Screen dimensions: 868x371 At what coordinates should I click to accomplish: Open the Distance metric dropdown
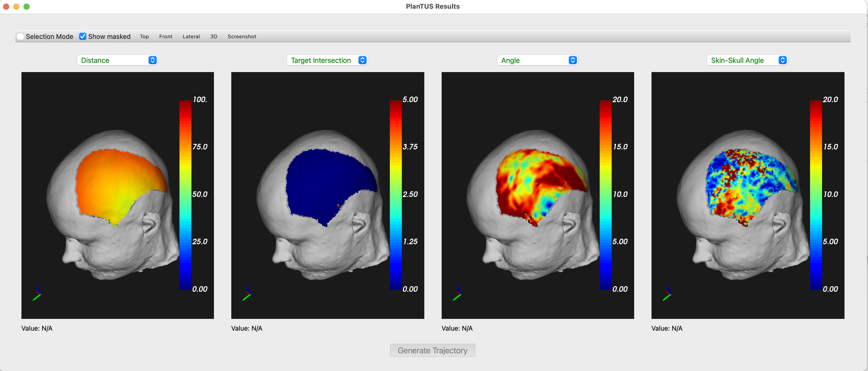pos(117,60)
